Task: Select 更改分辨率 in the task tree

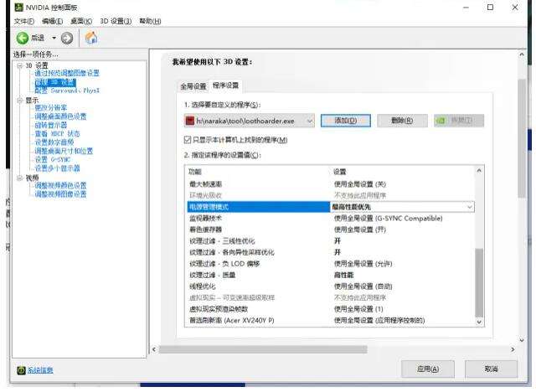Action: coord(51,108)
